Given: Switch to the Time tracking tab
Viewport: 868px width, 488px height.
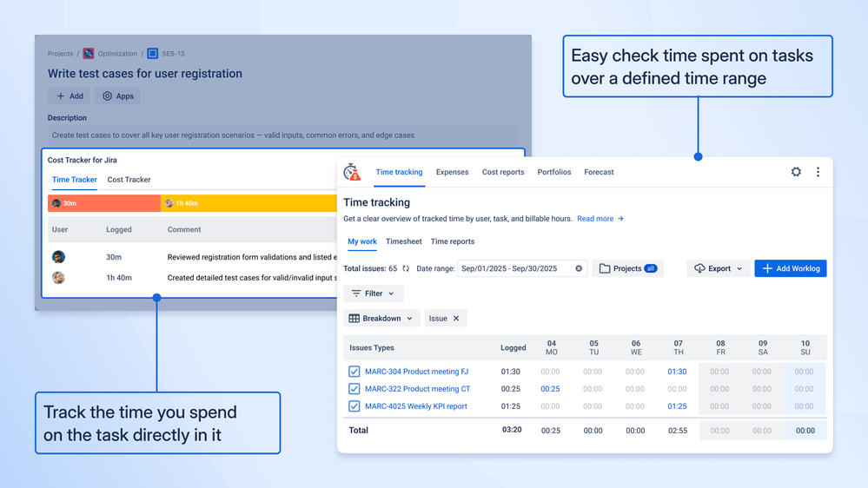Looking at the screenshot, I should tap(399, 172).
